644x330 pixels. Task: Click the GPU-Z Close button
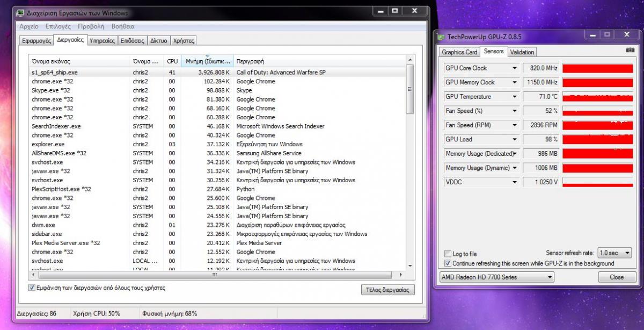(617, 277)
